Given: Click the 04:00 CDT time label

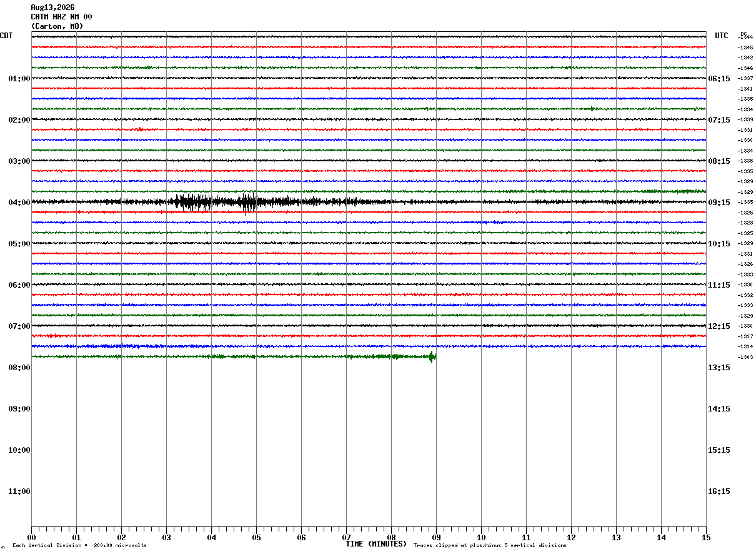Looking at the screenshot, I should pos(19,203).
